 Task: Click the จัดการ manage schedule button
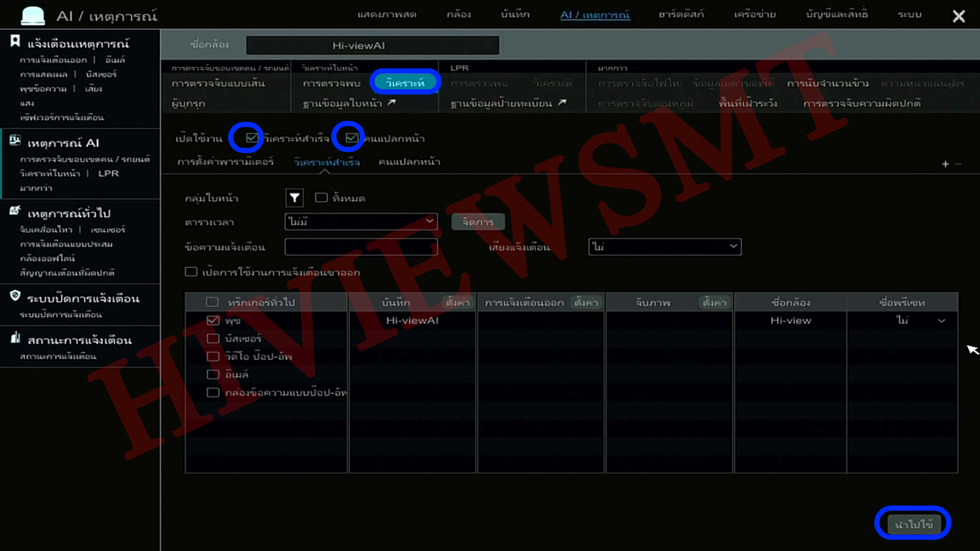[x=478, y=222]
